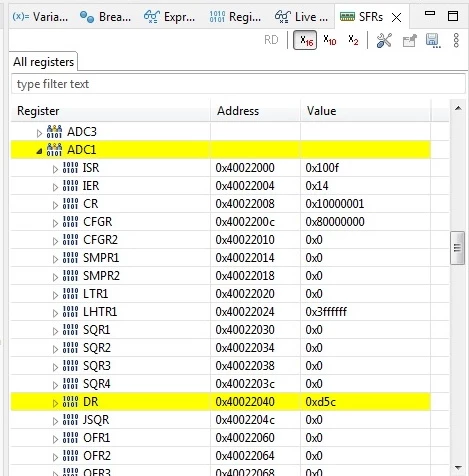Expand the ISR register bitfields
This screenshot has width=469, height=476.
pos(55,169)
